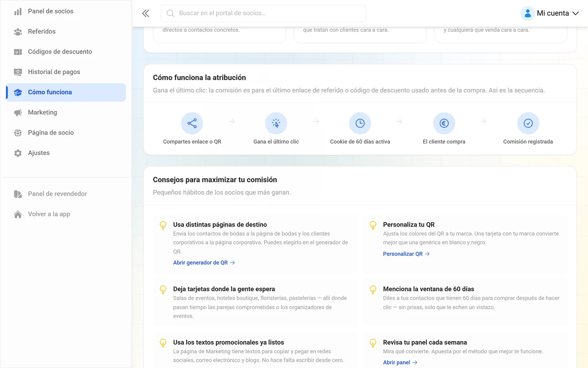Click the Volver a la app home icon
This screenshot has height=368, width=588.
pos(18,214)
